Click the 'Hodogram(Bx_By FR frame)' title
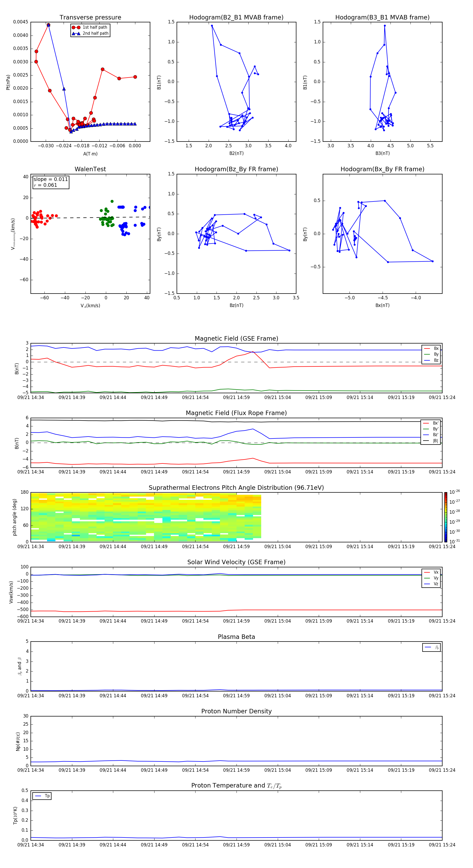This screenshot has height=868, width=473. [382, 169]
